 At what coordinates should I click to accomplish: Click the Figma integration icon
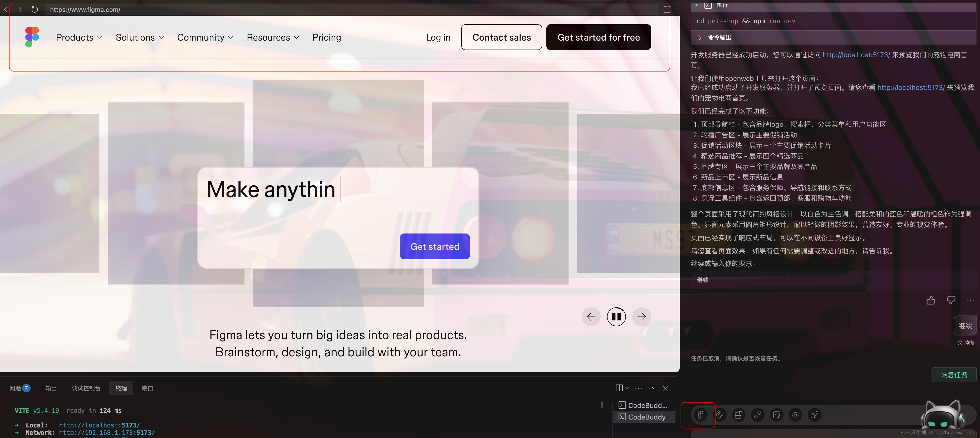pos(700,415)
